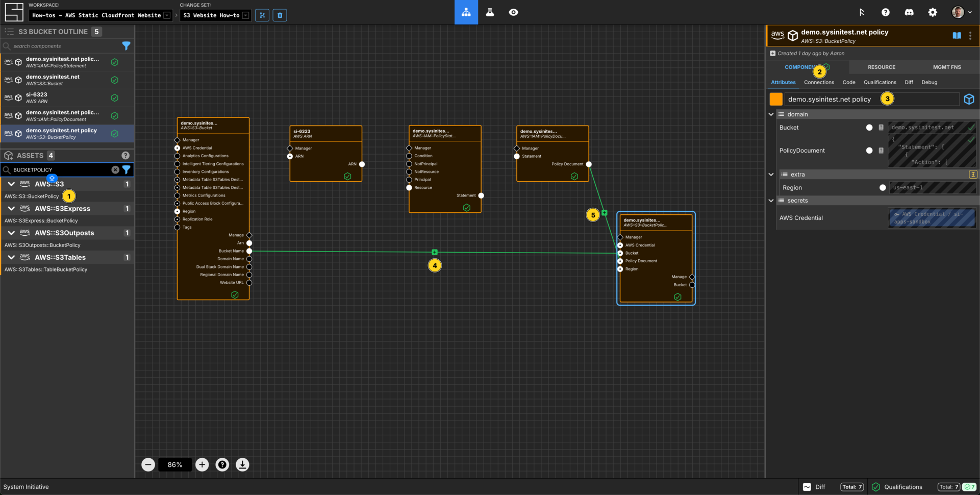The height and width of the screenshot is (495, 980).
Task: Click the AWS Credential secret value
Action: pyautogui.click(x=932, y=218)
